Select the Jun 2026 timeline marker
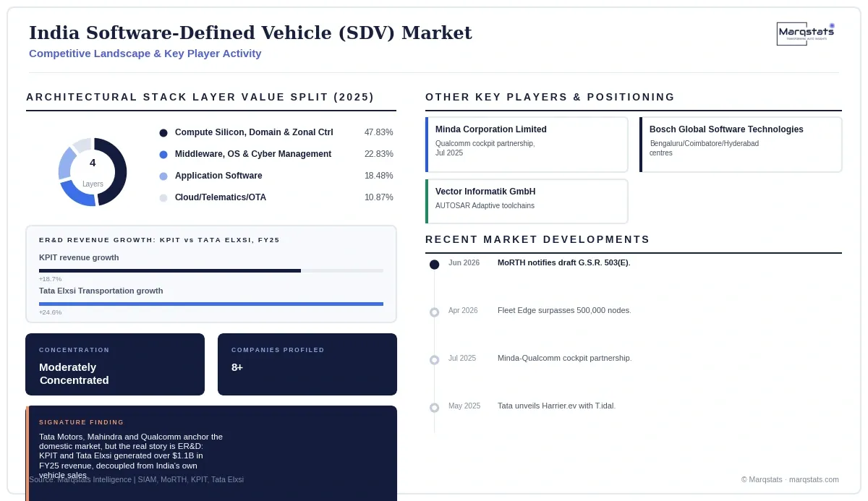868x501 pixels. 434,265
